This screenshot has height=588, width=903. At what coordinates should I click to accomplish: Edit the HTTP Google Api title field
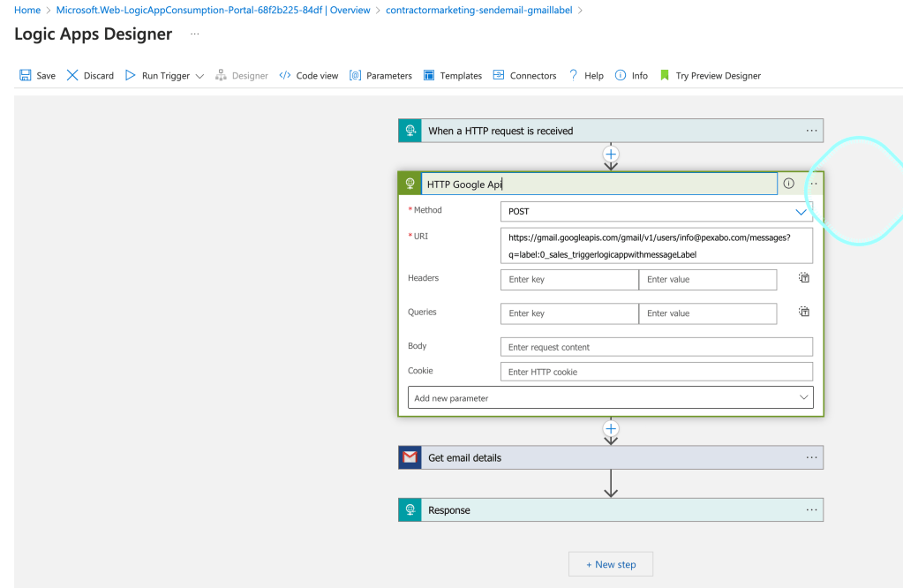coord(599,185)
